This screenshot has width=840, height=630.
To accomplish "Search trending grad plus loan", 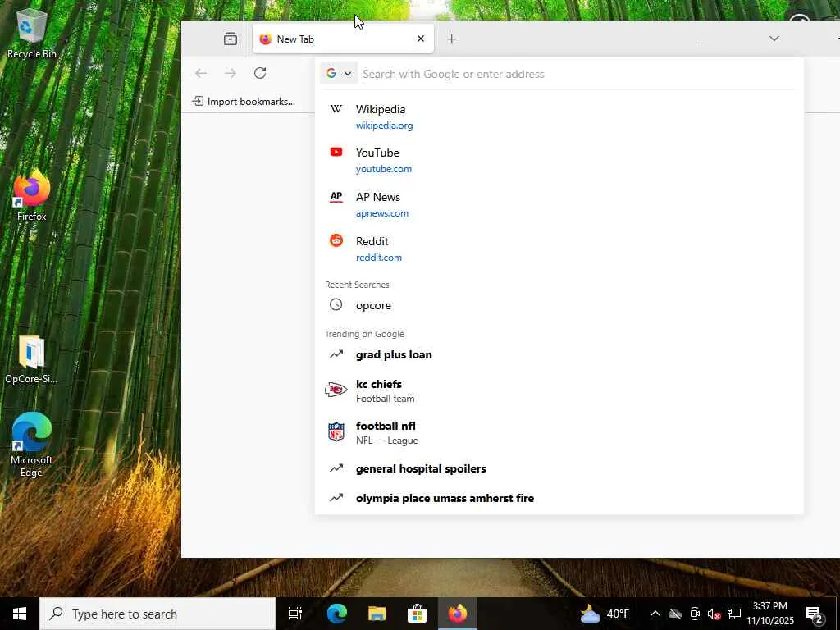I will [559, 354].
